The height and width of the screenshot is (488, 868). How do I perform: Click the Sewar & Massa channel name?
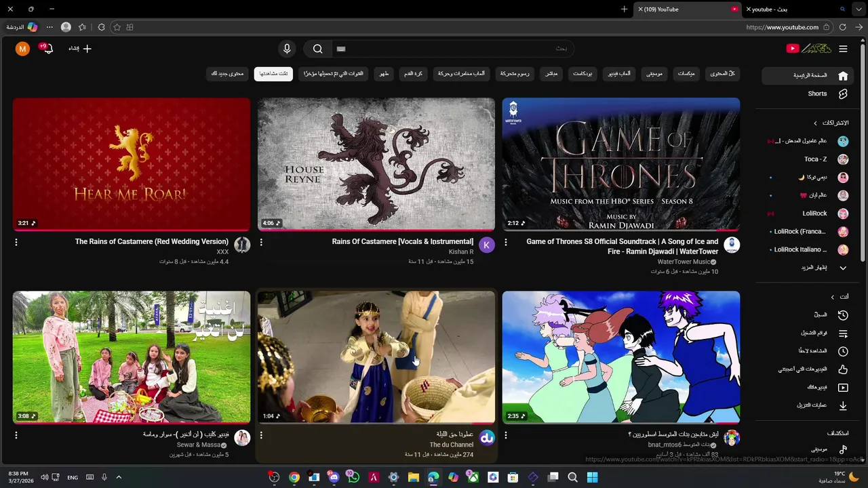[199, 445]
